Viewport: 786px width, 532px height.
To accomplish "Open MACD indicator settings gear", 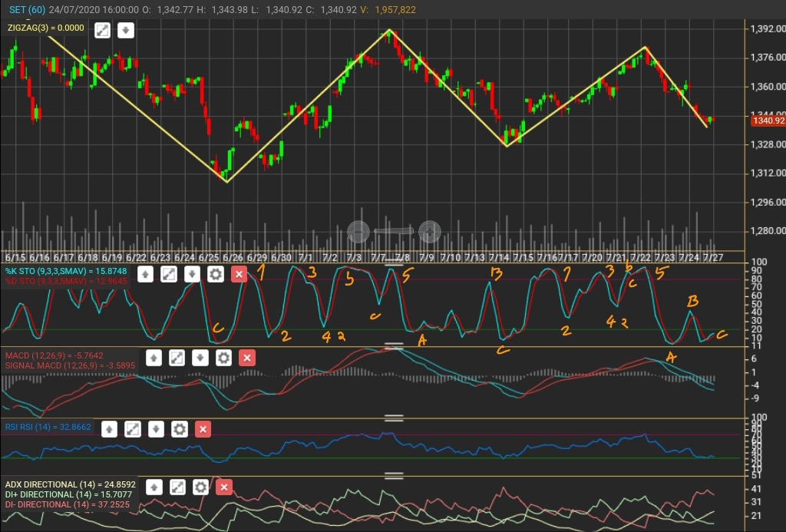I will click(x=223, y=358).
